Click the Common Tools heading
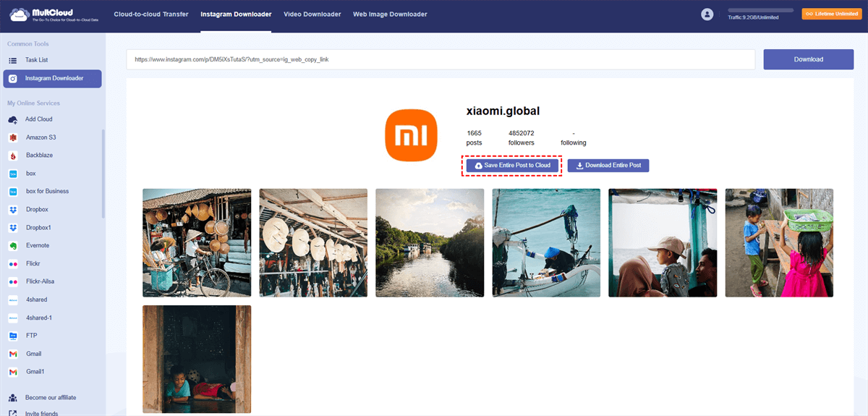868x416 pixels. [28, 44]
